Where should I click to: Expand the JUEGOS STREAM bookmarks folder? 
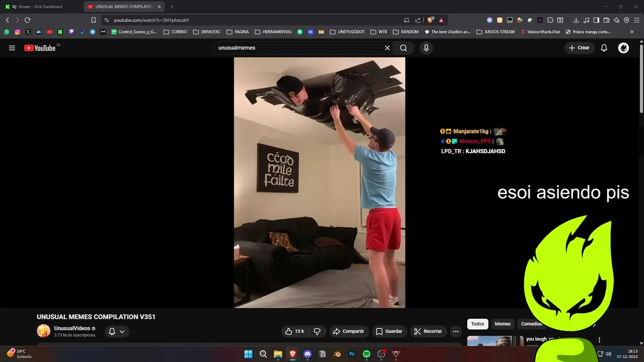(x=496, y=32)
